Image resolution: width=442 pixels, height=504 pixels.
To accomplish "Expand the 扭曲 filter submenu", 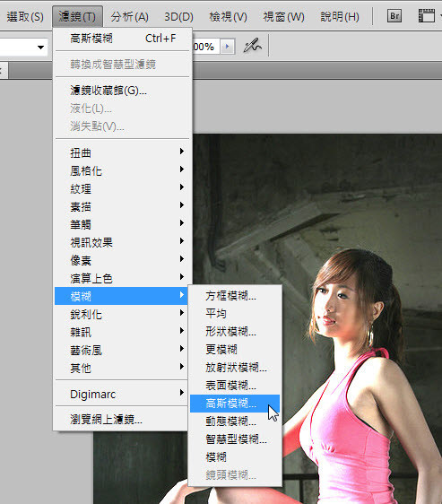I will tap(122, 152).
